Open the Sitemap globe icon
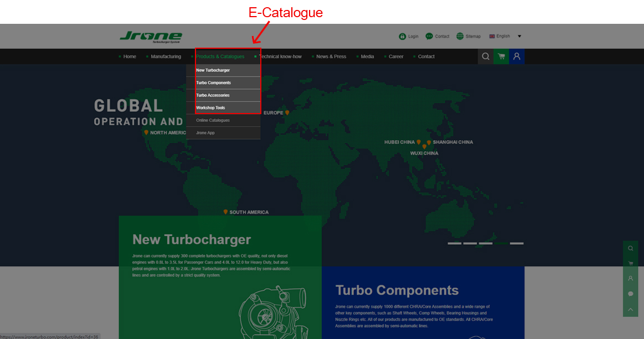The image size is (644, 339). 460,37
